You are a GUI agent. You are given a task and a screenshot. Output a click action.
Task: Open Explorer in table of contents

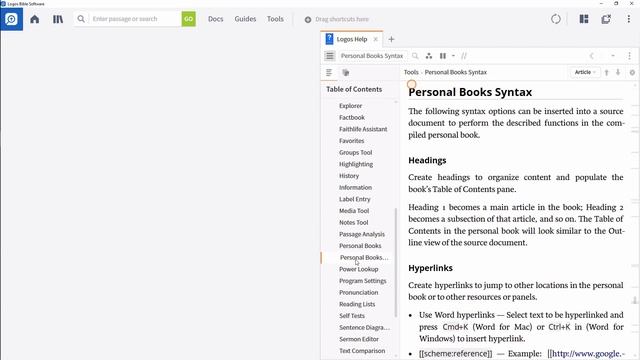351,106
